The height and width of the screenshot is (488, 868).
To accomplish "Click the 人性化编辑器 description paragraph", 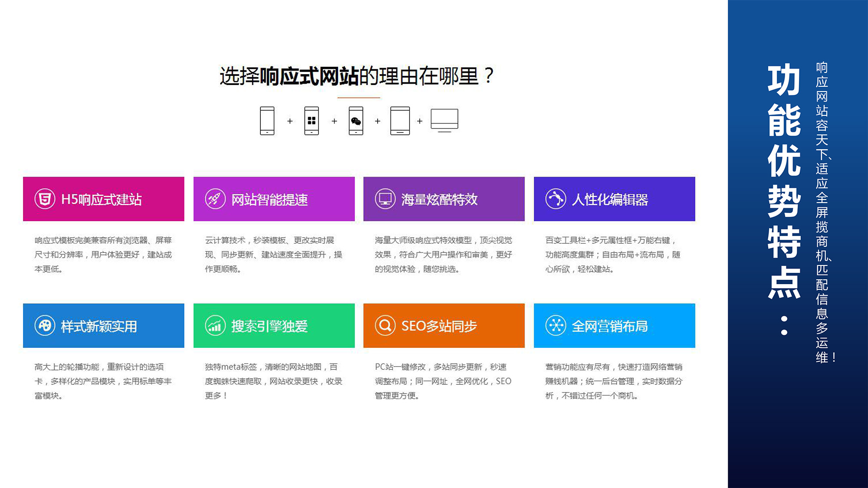I will [613, 255].
